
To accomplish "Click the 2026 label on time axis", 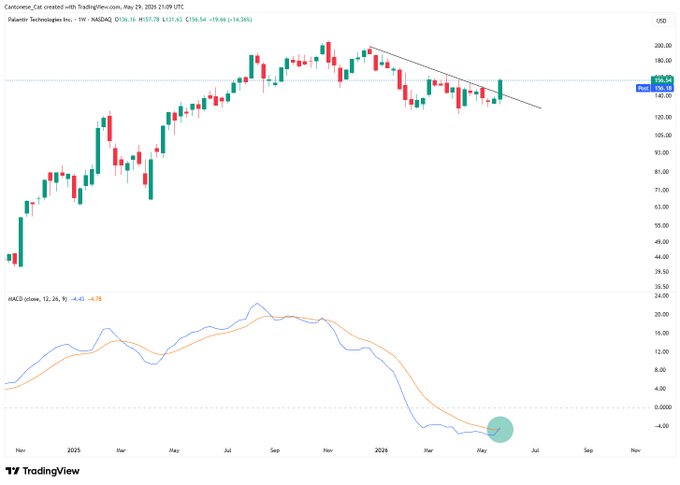I will [x=381, y=450].
